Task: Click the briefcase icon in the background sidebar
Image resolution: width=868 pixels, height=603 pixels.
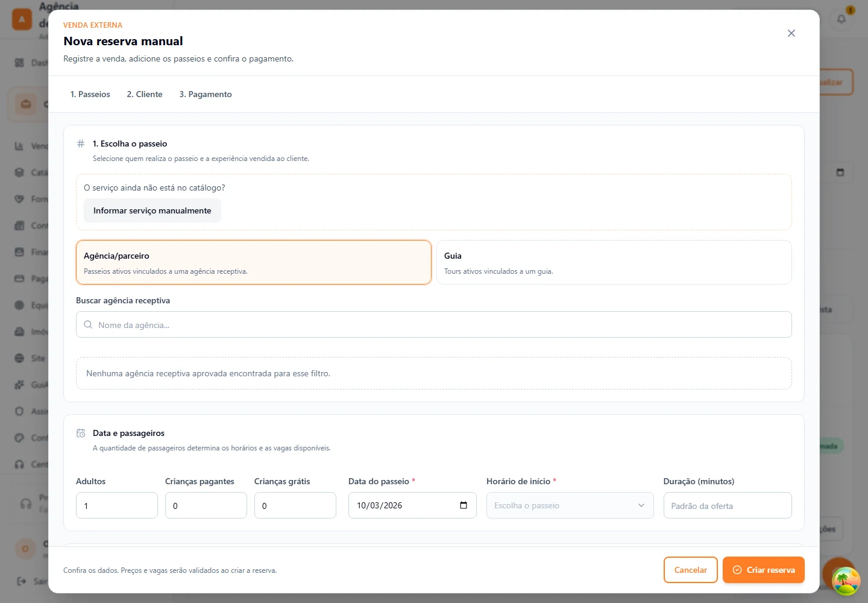Action: pyautogui.click(x=26, y=104)
